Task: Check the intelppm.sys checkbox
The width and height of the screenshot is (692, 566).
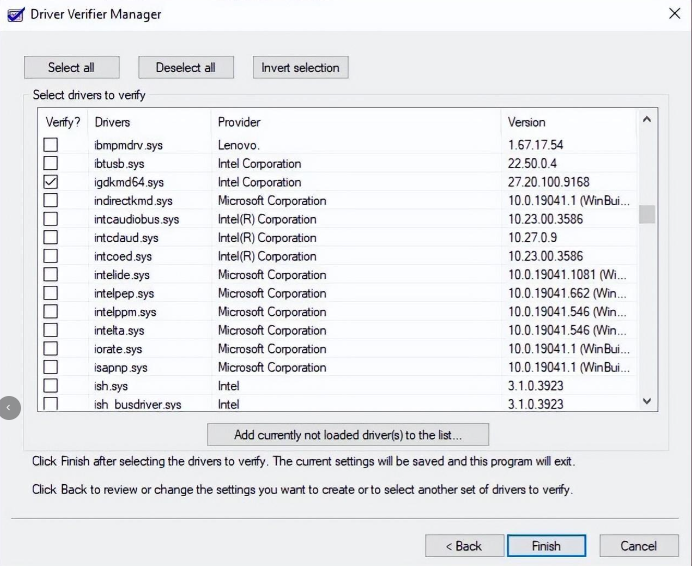Action: tap(51, 312)
